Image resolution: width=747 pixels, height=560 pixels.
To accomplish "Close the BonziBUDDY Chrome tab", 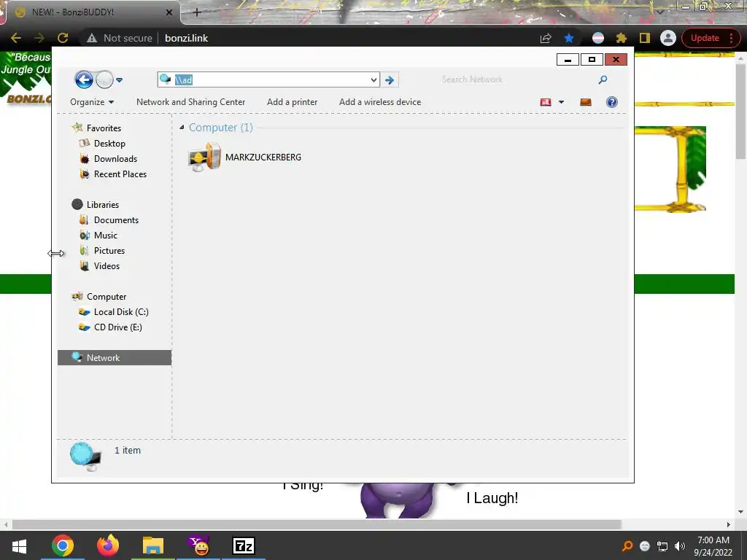I will coord(169,12).
